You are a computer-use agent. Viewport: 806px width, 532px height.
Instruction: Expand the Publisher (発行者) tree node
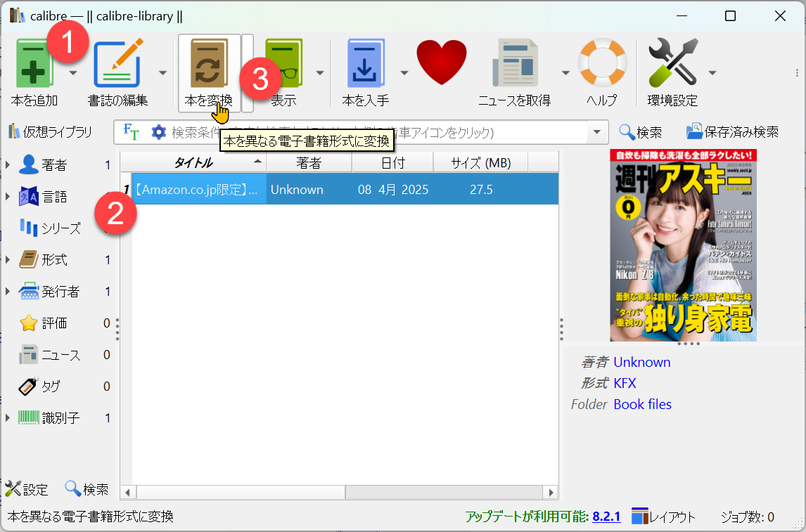pos(8,292)
